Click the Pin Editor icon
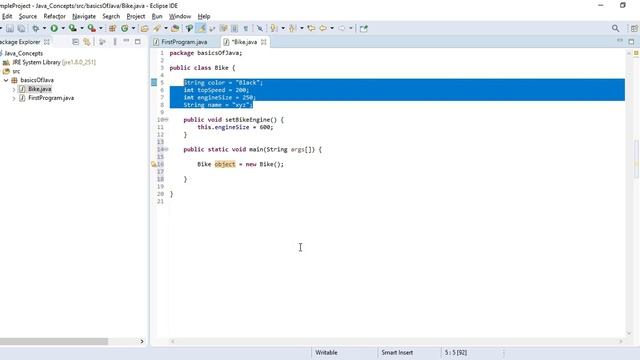Image resolution: width=640 pixels, height=360 pixels. tap(364, 28)
